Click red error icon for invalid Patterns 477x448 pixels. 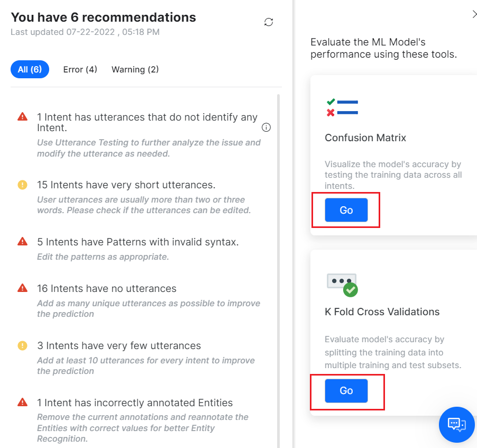click(x=23, y=242)
